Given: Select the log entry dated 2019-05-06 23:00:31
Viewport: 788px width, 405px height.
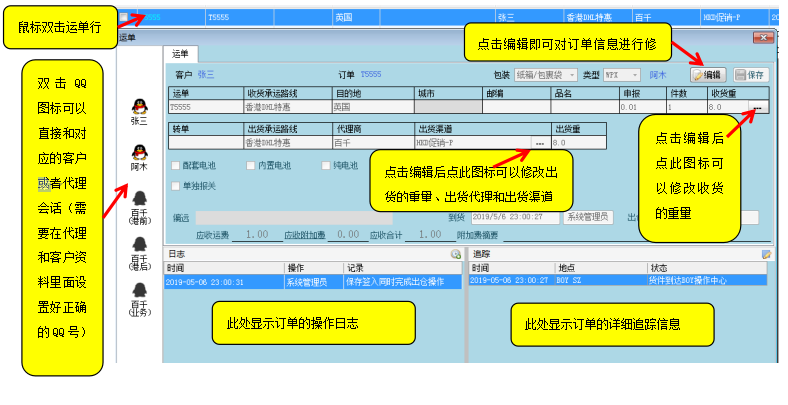Looking at the screenshot, I should click(312, 282).
